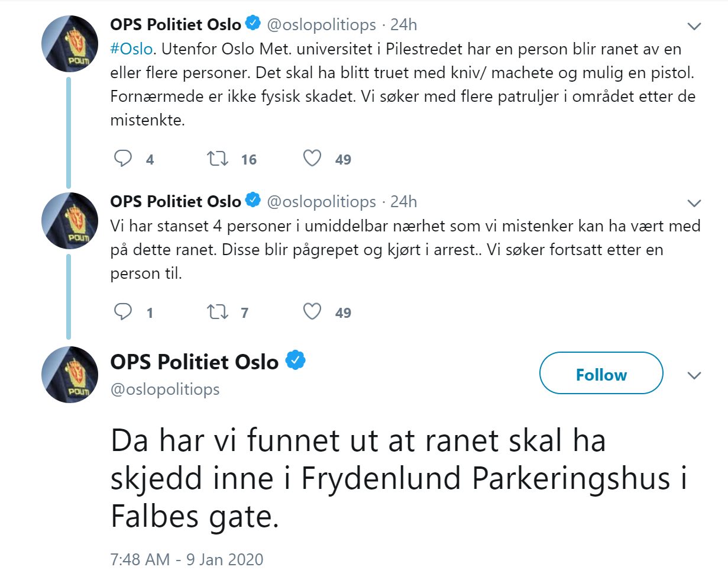Reply to the first tweet about Pilestredet
728x570 pixels.
click(x=123, y=159)
